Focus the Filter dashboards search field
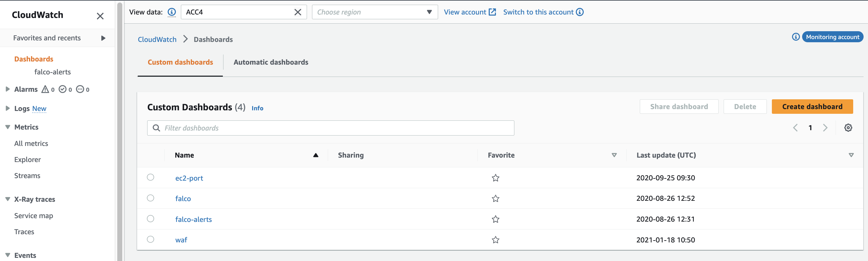 331,128
